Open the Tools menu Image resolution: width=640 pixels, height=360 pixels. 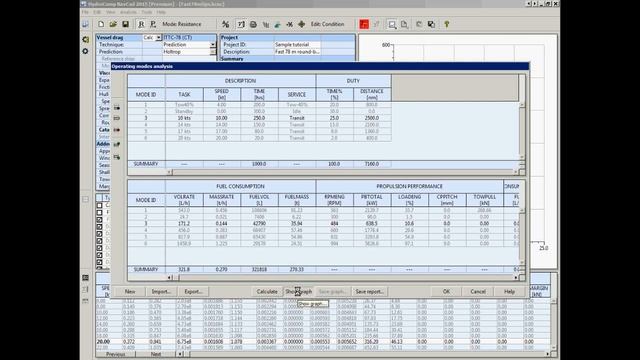point(147,12)
